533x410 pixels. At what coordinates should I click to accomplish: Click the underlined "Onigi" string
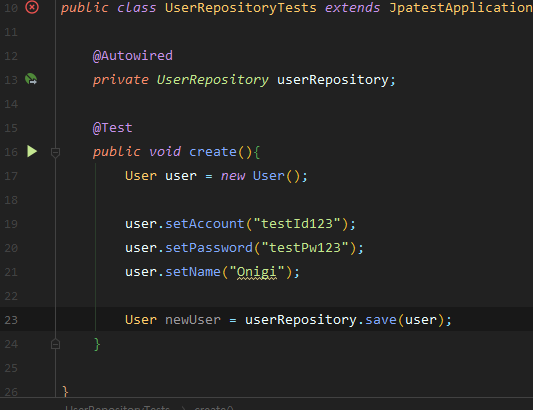257,272
